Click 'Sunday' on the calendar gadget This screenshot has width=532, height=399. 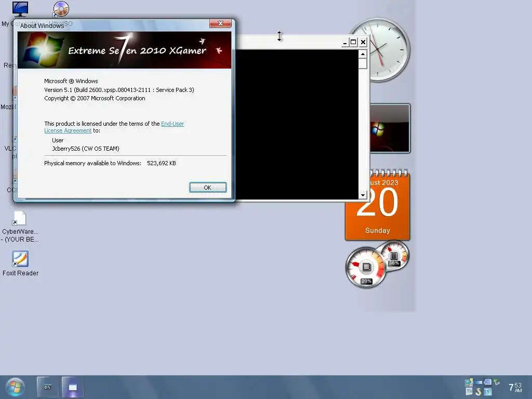pos(378,231)
